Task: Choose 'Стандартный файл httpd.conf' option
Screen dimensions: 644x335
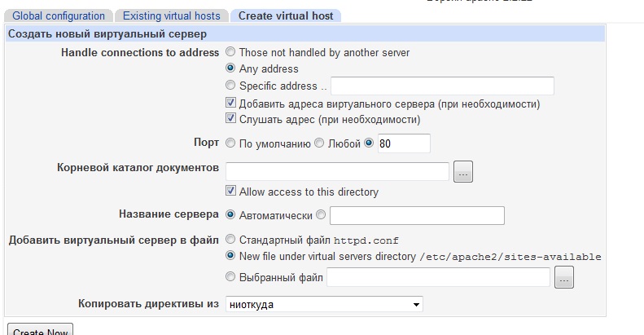Action: pyautogui.click(x=231, y=240)
